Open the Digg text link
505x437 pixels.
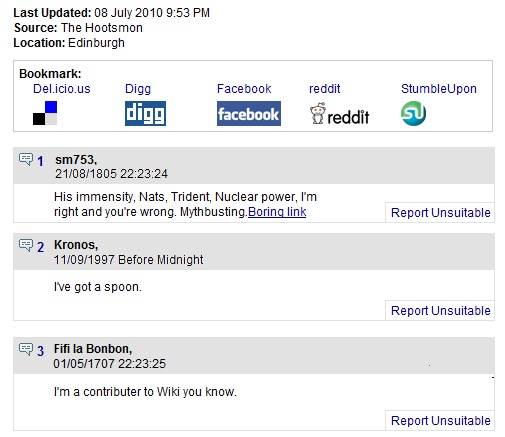tap(138, 89)
